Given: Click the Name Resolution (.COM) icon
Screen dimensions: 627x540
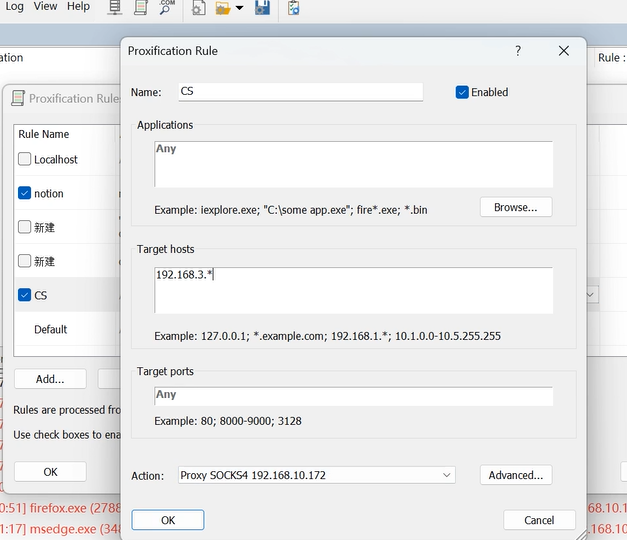Looking at the screenshot, I should [166, 8].
